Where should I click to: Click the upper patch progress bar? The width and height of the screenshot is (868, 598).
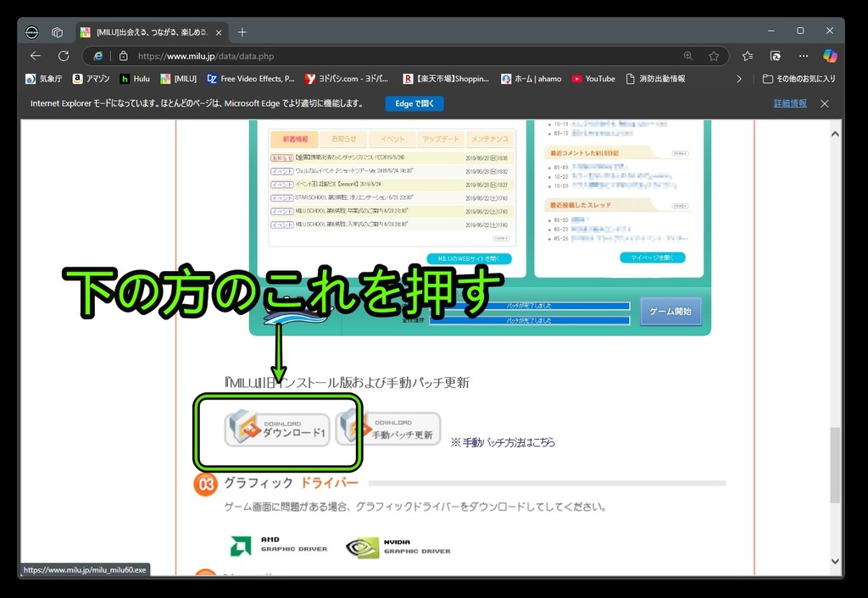coord(529,306)
